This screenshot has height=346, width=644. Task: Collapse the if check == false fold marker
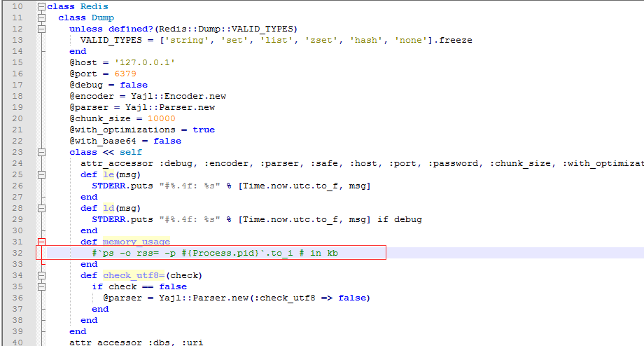[41, 286]
